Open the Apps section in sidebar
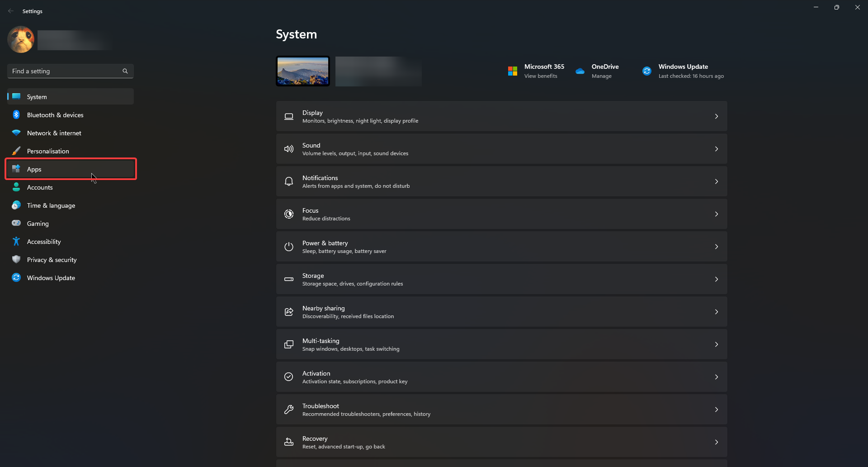The width and height of the screenshot is (868, 467). [x=34, y=169]
